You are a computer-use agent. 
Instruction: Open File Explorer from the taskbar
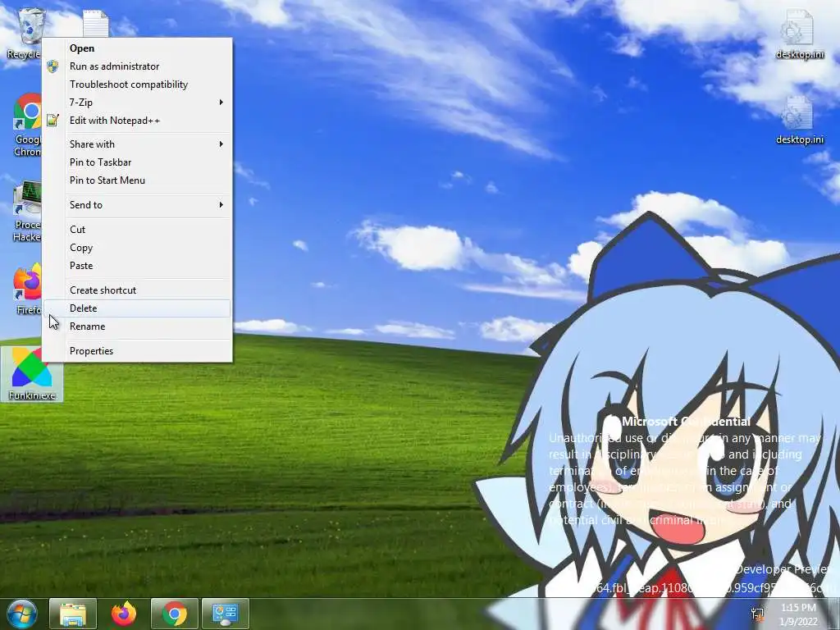pyautogui.click(x=73, y=614)
